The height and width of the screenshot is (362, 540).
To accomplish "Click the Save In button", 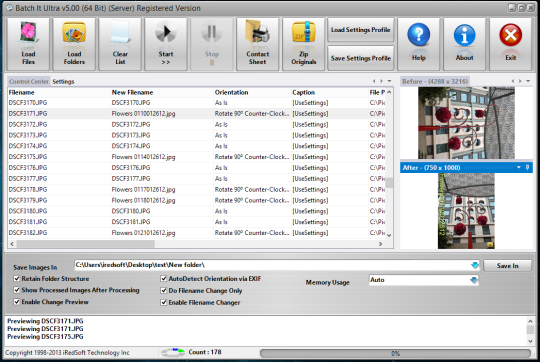I will pyautogui.click(x=507, y=266).
